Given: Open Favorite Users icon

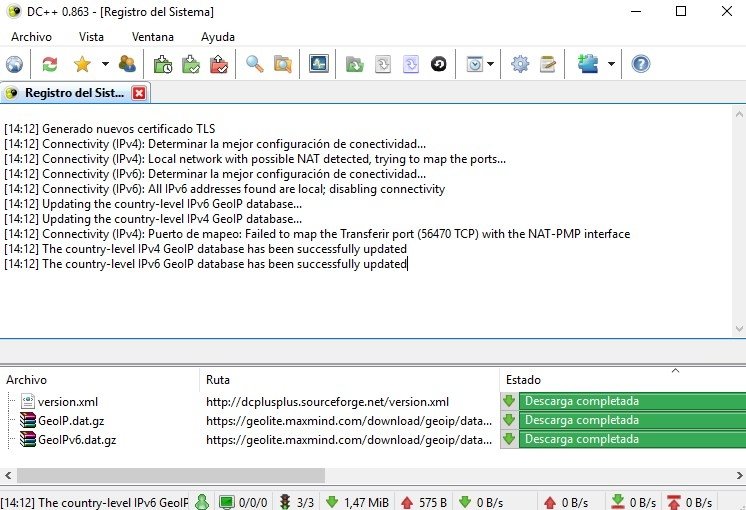Looking at the screenshot, I should [127, 64].
